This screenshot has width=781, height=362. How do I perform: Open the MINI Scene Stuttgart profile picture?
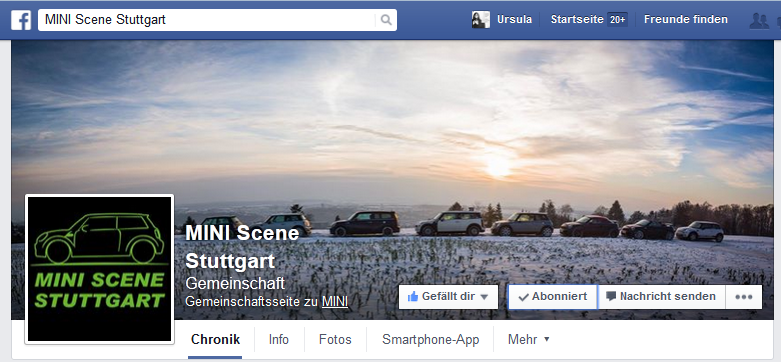[x=100, y=269]
